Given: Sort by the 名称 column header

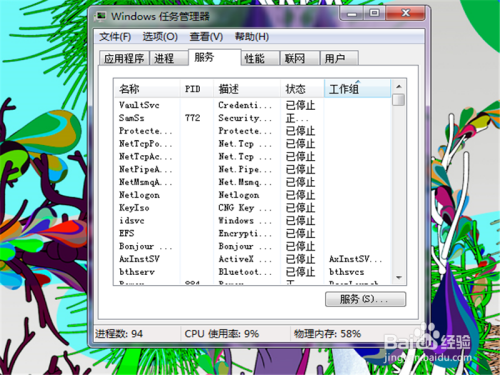Looking at the screenshot, I should 147,89.
